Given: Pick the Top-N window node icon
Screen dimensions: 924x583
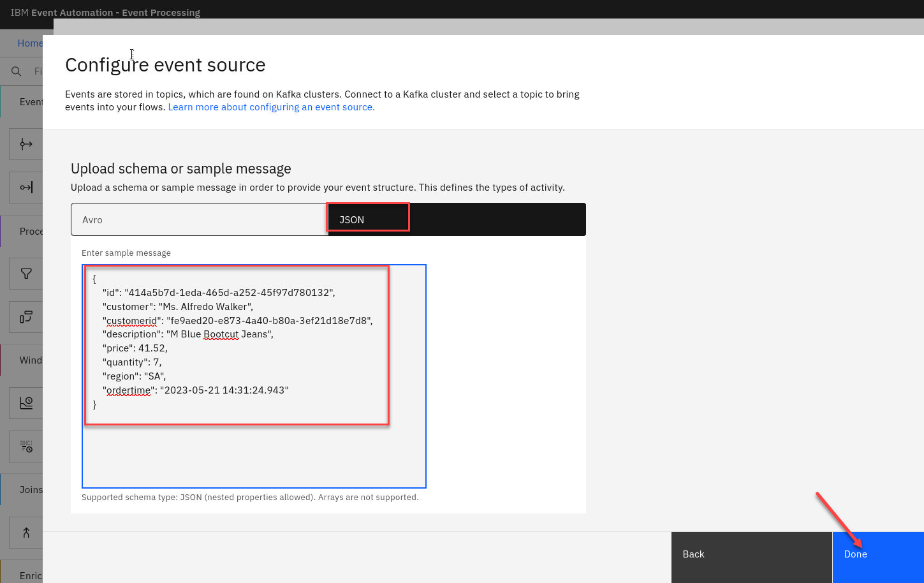Looking at the screenshot, I should (x=26, y=446).
